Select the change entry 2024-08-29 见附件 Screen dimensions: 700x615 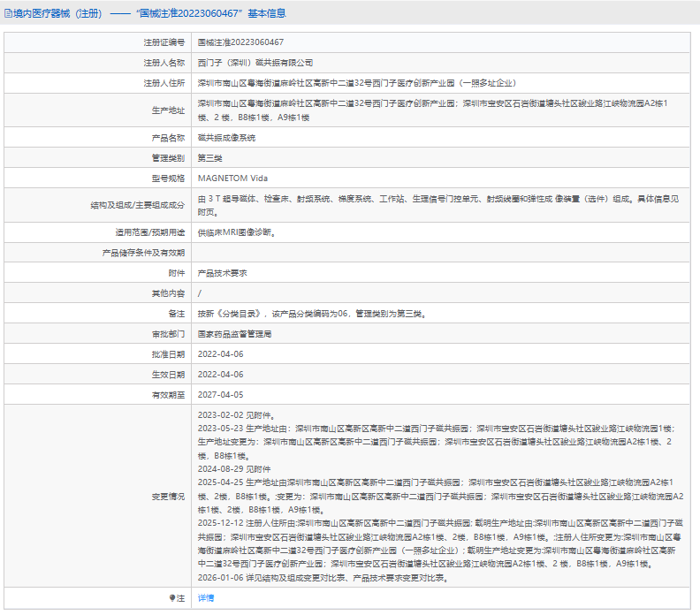tap(234, 469)
